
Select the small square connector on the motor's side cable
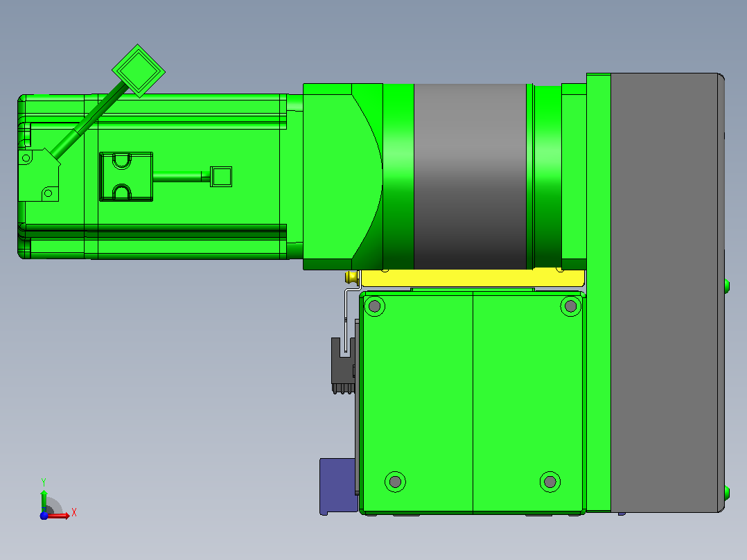click(x=221, y=177)
